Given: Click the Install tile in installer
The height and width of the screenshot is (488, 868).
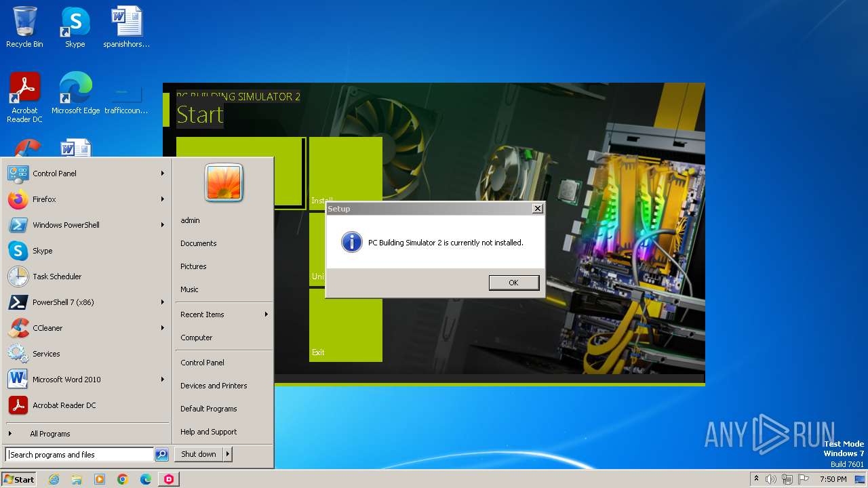Looking at the screenshot, I should pos(346,172).
